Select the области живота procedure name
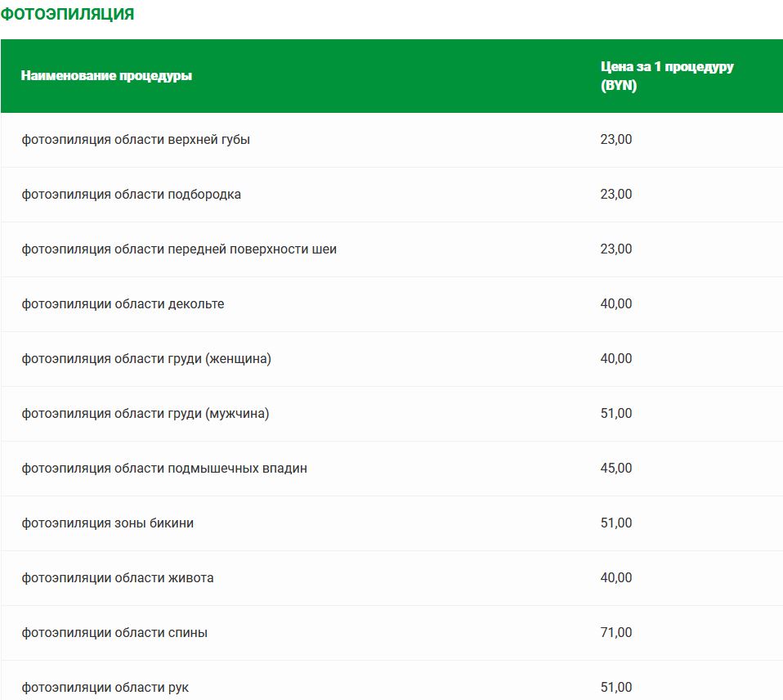The width and height of the screenshot is (783, 700). click(x=118, y=578)
